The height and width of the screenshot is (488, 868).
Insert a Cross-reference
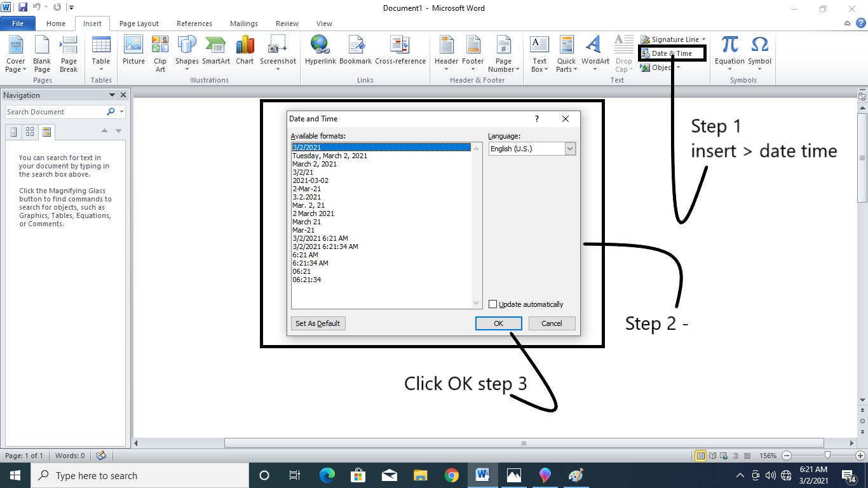[x=400, y=51]
